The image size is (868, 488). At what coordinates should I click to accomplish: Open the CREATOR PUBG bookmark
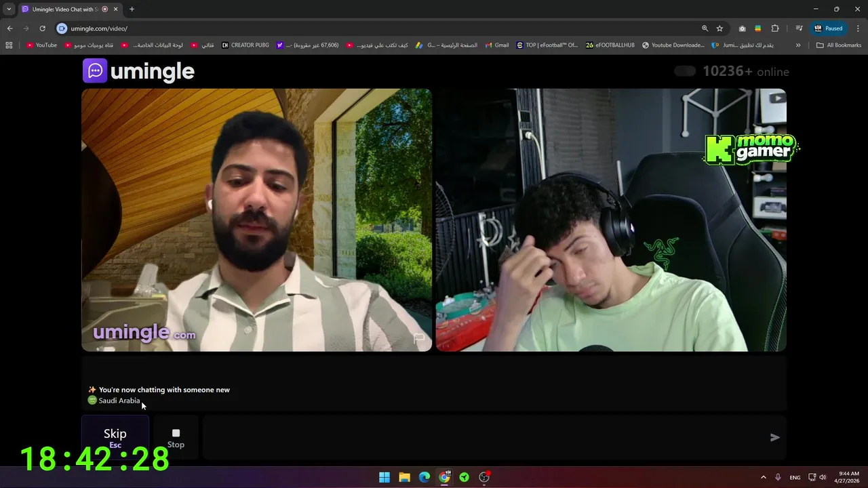pyautogui.click(x=245, y=45)
